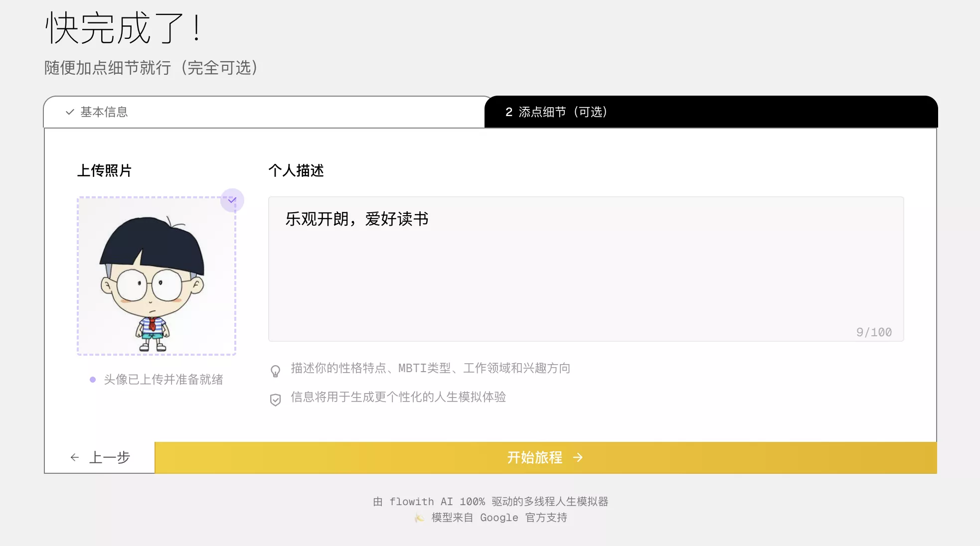The image size is (980, 546).
Task: Click the right arrow icon inside 开始旅程
Action: [x=578, y=458]
